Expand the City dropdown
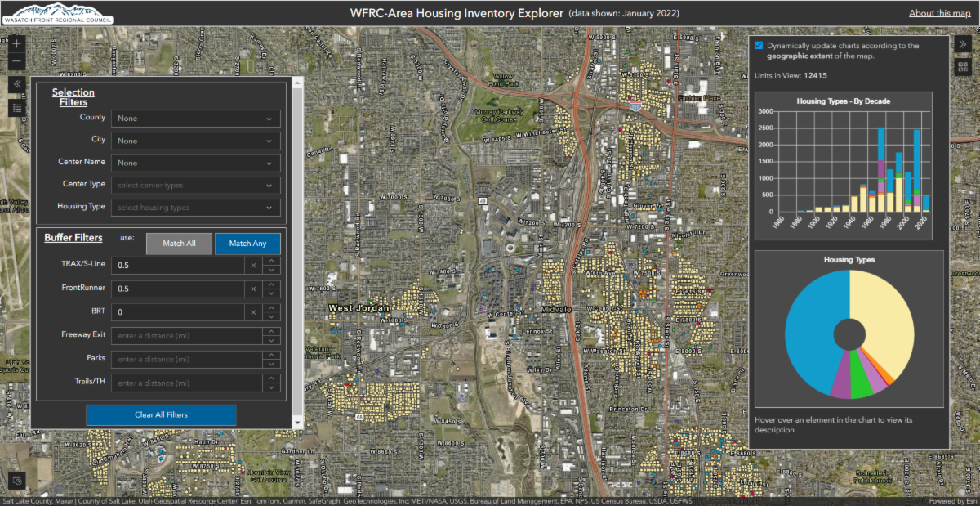This screenshot has height=506, width=980. coord(195,141)
